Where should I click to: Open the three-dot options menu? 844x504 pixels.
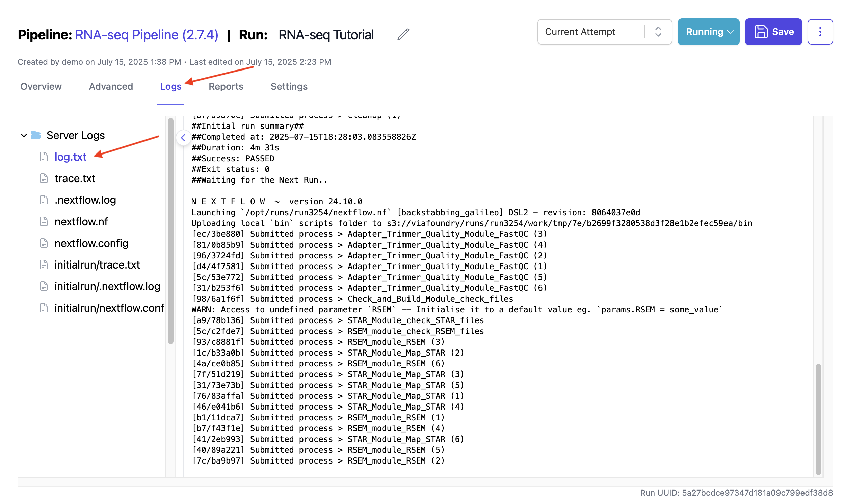click(820, 32)
